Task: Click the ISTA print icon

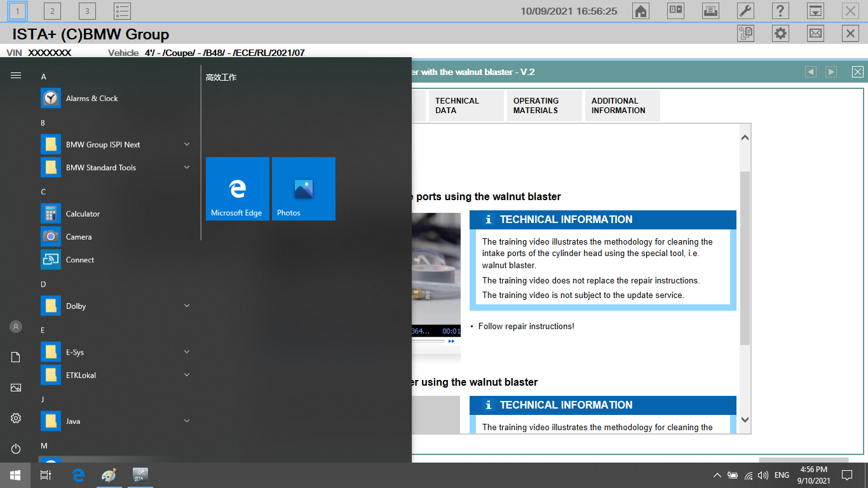Action: pyautogui.click(x=710, y=11)
